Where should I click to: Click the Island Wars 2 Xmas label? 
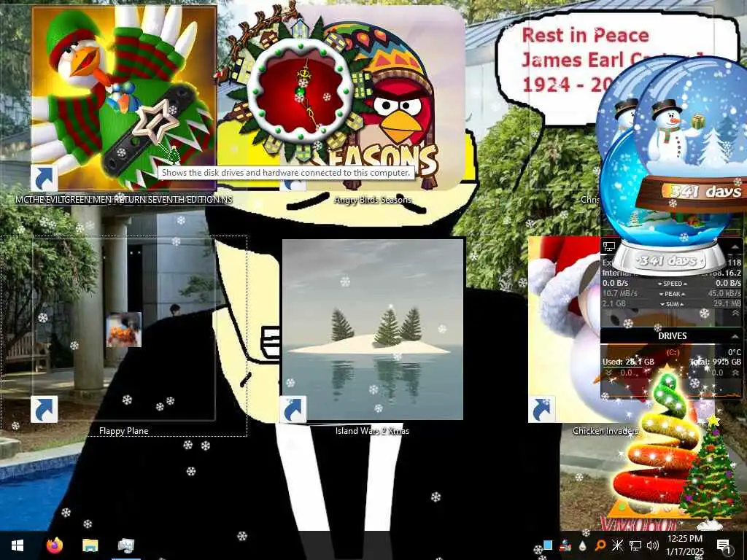pos(372,431)
